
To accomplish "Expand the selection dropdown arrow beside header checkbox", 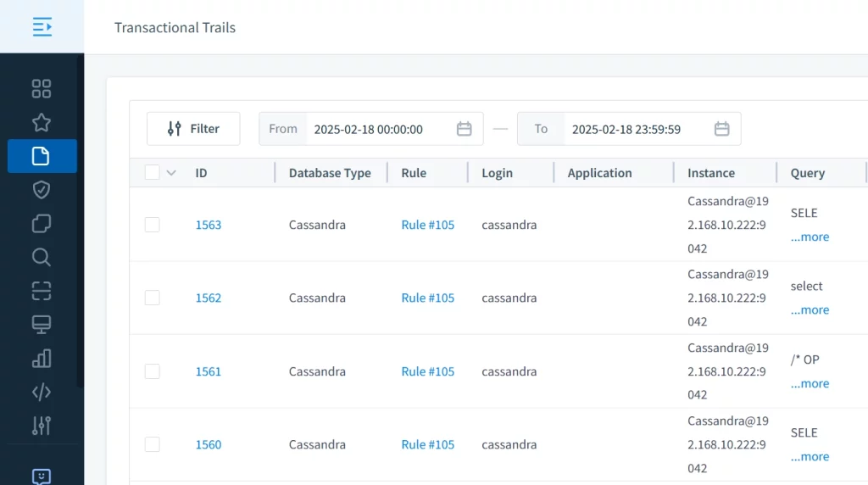I will click(171, 173).
